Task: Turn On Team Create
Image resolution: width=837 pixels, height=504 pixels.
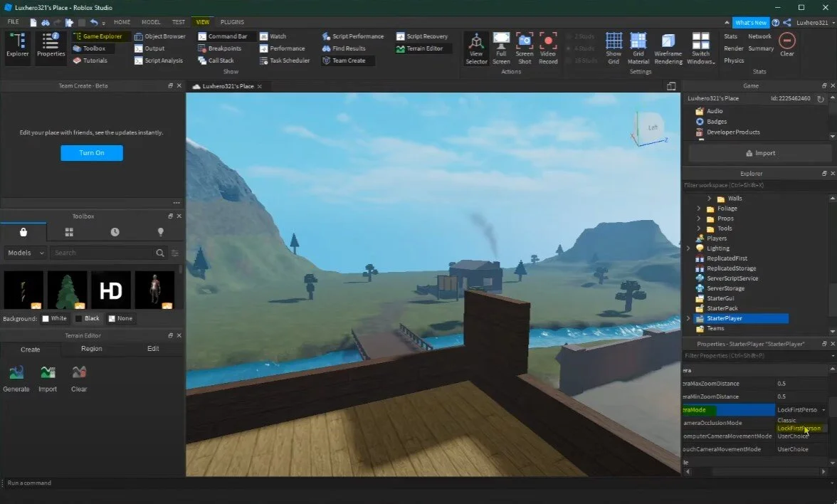Action: [92, 153]
